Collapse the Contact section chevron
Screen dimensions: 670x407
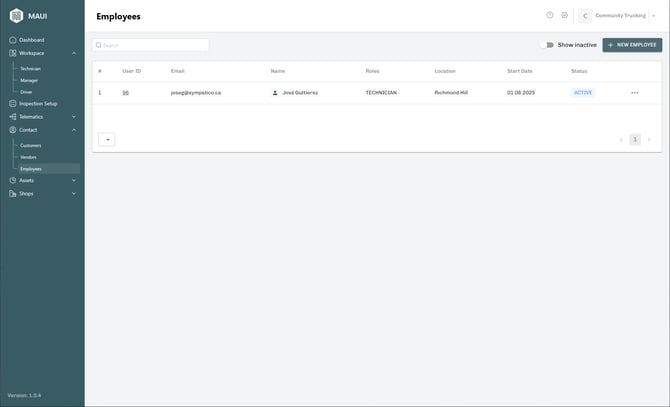[x=73, y=130]
